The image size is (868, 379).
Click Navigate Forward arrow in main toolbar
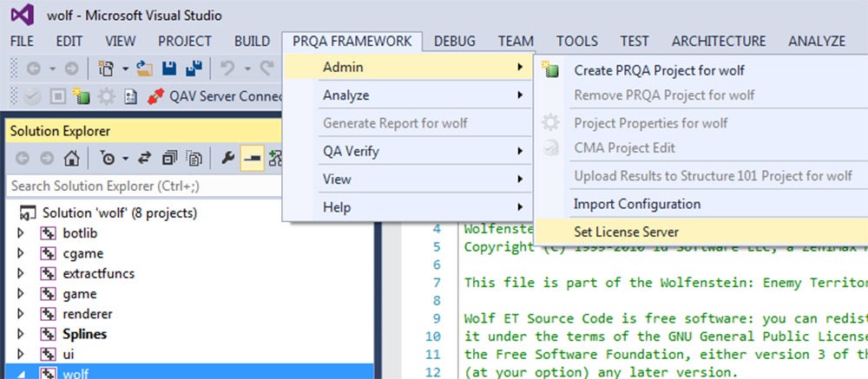click(x=71, y=69)
